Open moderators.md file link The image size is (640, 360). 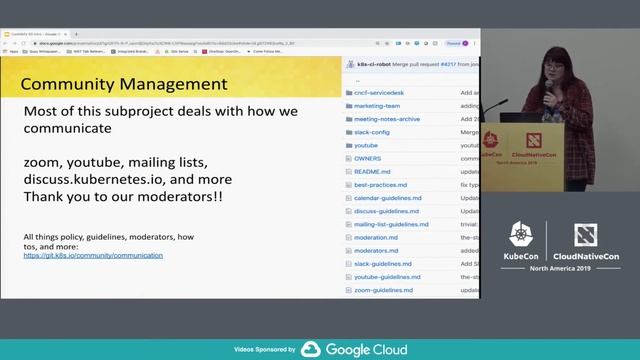pyautogui.click(x=376, y=251)
